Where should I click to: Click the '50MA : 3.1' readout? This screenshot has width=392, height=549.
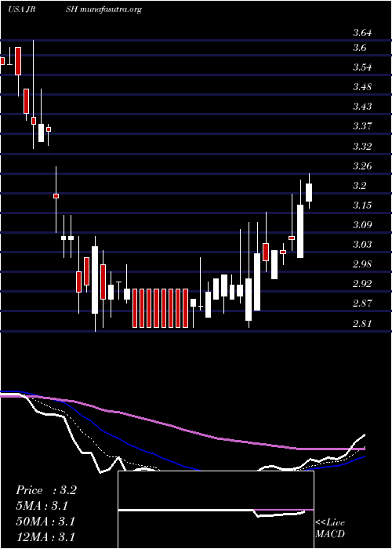click(x=45, y=522)
